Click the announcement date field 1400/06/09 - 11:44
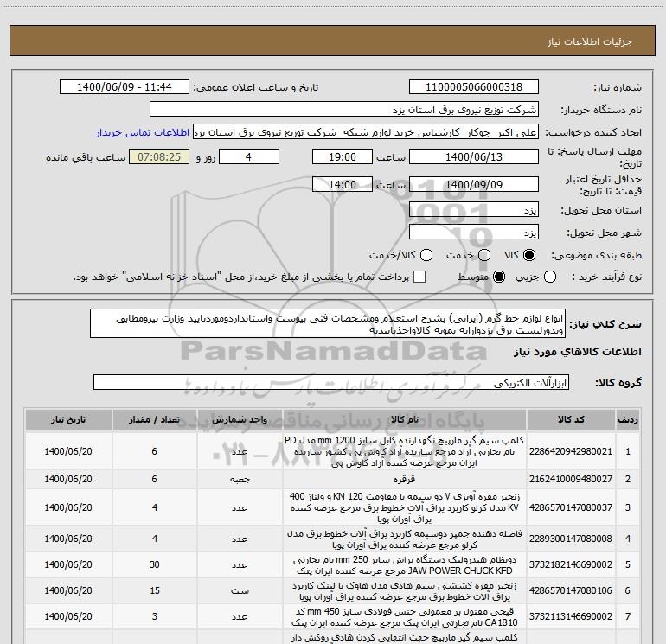 (125, 87)
